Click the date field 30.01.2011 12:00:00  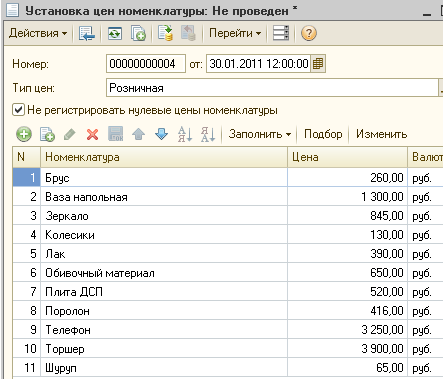click(258, 63)
